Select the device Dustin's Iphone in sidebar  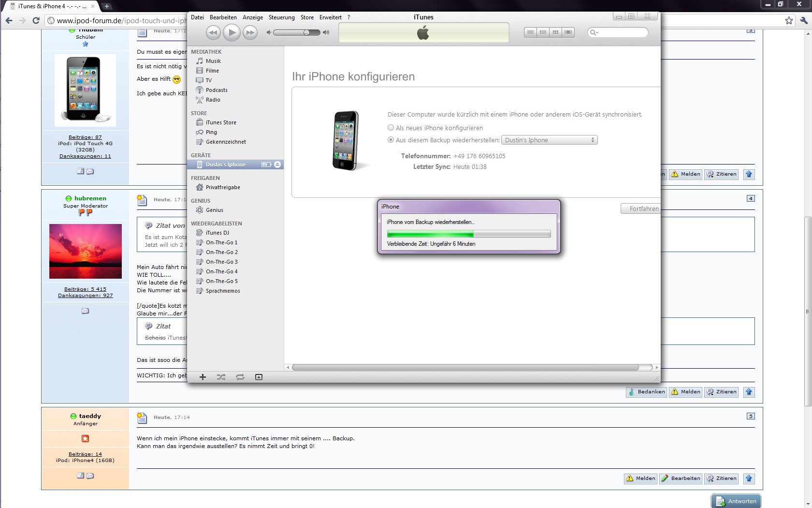tap(226, 164)
